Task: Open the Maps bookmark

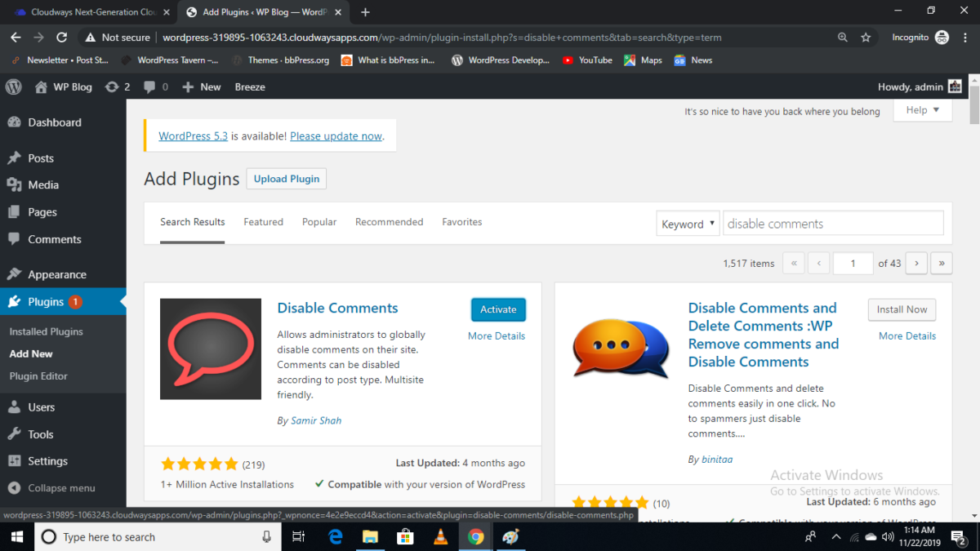Action: tap(643, 60)
